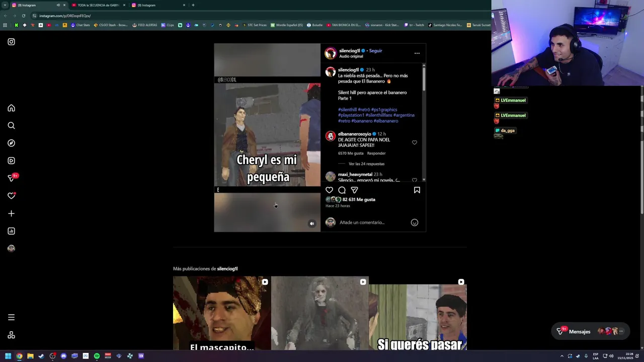Image resolution: width=644 pixels, height=362 pixels.
Task: Open the FEED ALERTAS bookmark
Action: (144, 25)
